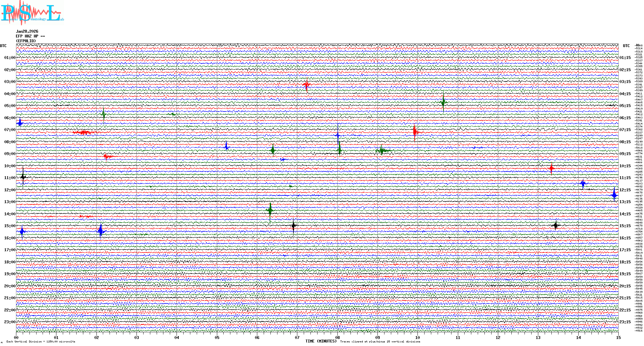
Task: Click the Jan28,2026 date label
Action: (27, 31)
